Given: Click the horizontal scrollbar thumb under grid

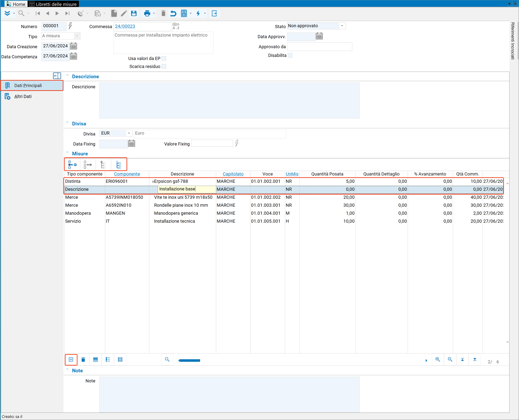Looking at the screenshot, I should (189, 361).
